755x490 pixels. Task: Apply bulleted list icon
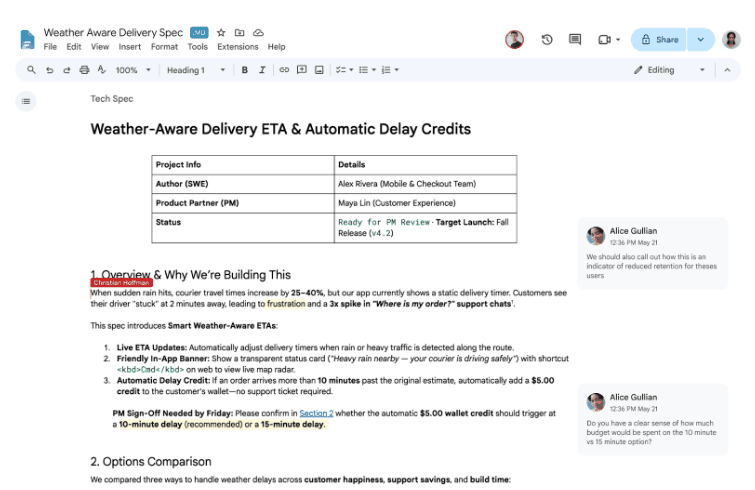coord(364,70)
